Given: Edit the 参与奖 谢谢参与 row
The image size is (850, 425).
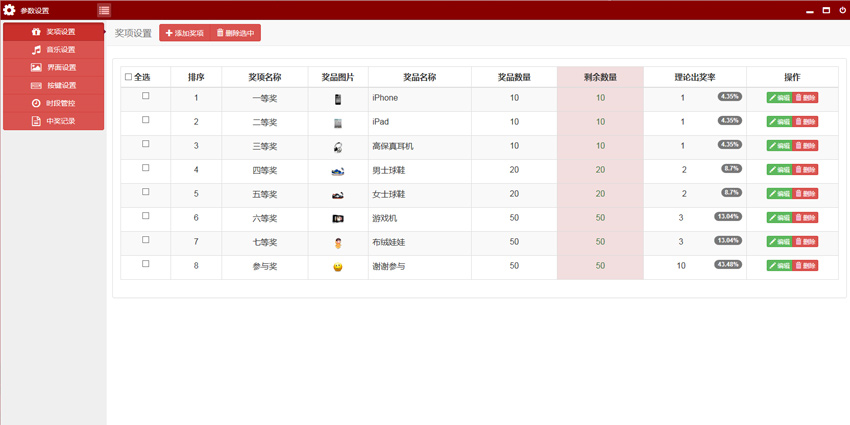Looking at the screenshot, I should [x=780, y=266].
